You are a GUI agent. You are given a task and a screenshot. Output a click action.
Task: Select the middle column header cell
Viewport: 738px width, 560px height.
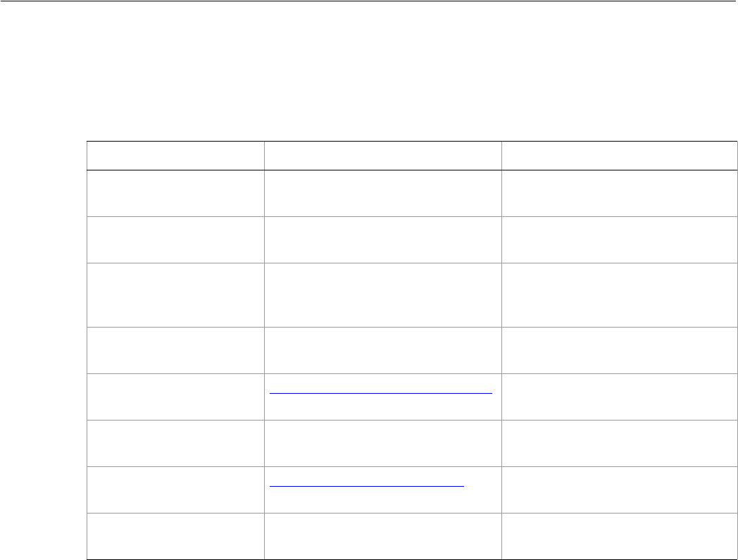(x=382, y=156)
